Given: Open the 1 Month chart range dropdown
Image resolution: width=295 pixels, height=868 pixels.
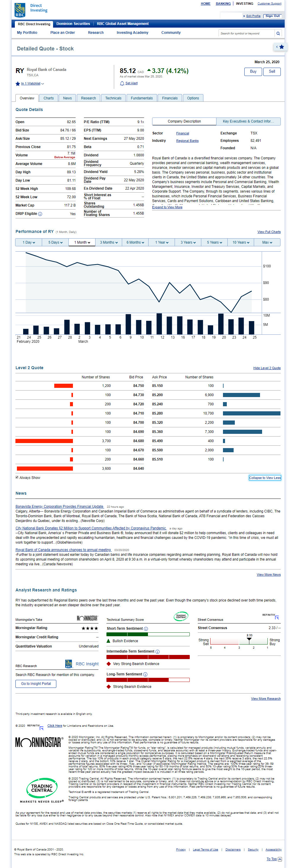Looking at the screenshot, I should point(82,242).
